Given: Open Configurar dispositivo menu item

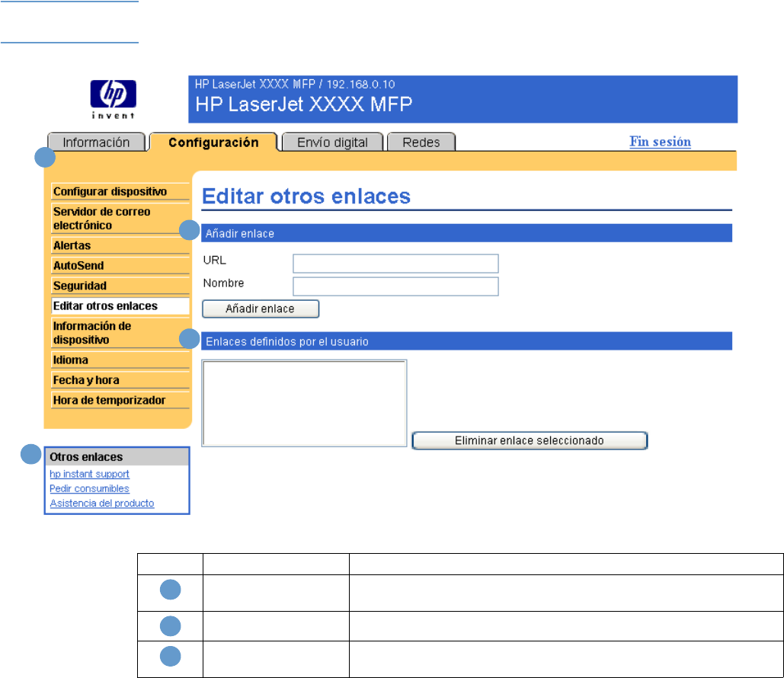Looking at the screenshot, I should click(120, 191).
